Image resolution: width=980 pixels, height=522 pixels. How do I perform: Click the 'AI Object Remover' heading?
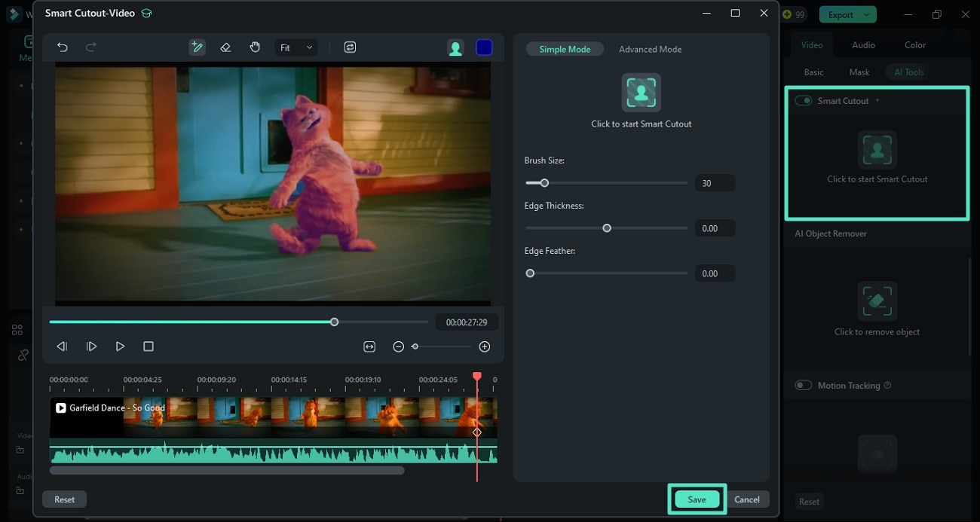click(831, 234)
